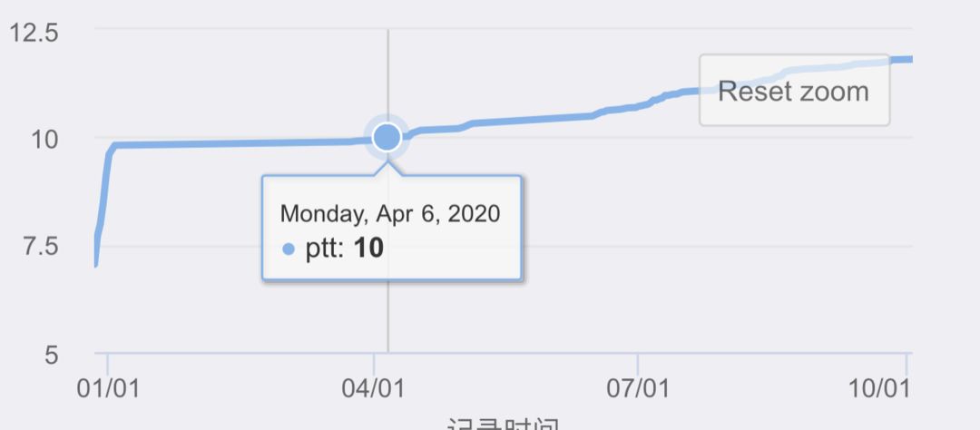Click the 5 y-axis label
Screen dimensions: 980x430
(x=52, y=356)
